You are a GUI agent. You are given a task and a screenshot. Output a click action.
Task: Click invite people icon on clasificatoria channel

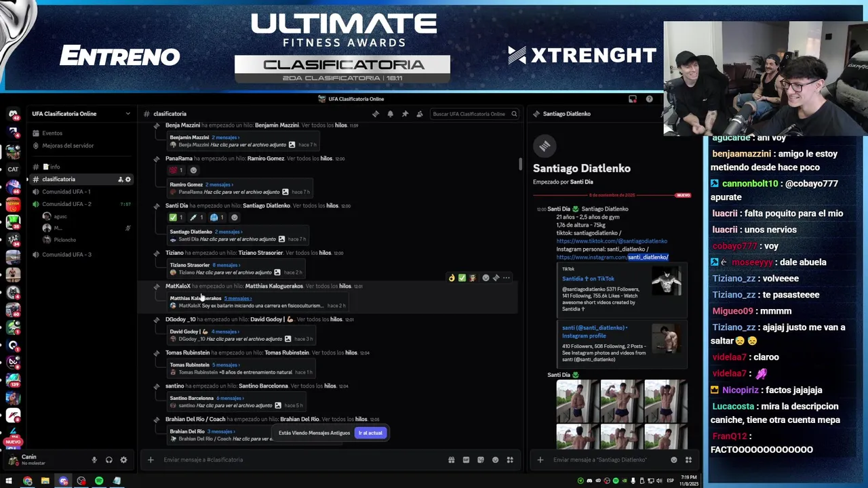120,180
